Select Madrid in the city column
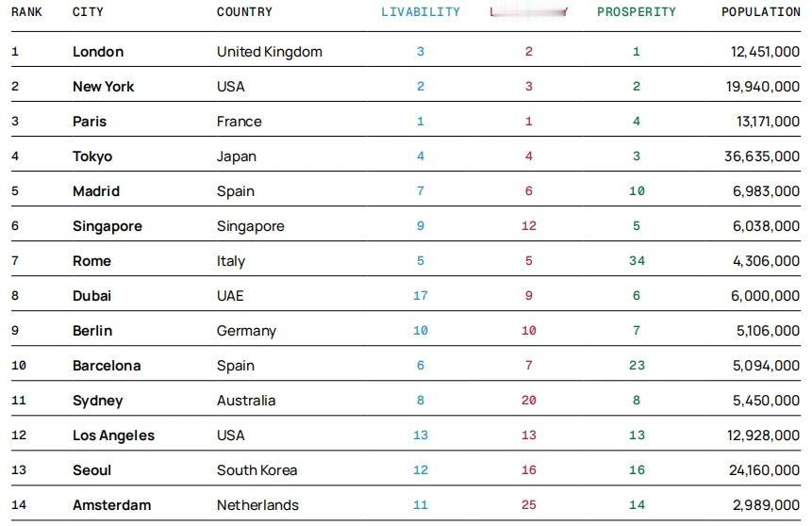 [96, 191]
